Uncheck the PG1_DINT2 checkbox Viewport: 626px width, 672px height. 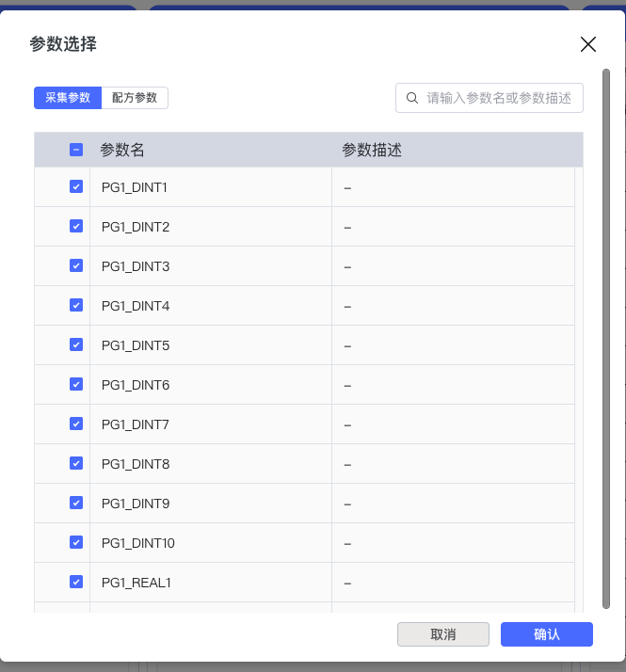click(76, 227)
